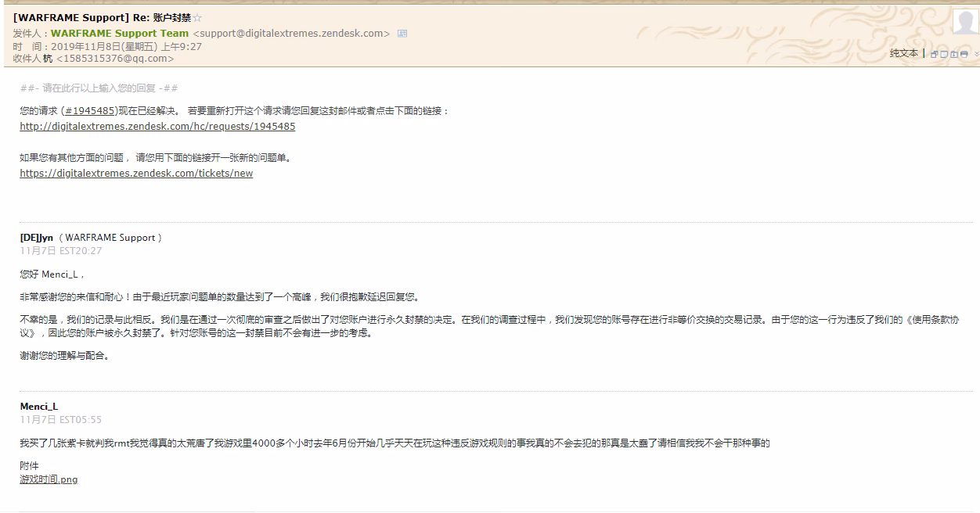This screenshot has width=980, height=513.
Task: Click the username Menci_L above EST05:55
Action: coord(39,407)
